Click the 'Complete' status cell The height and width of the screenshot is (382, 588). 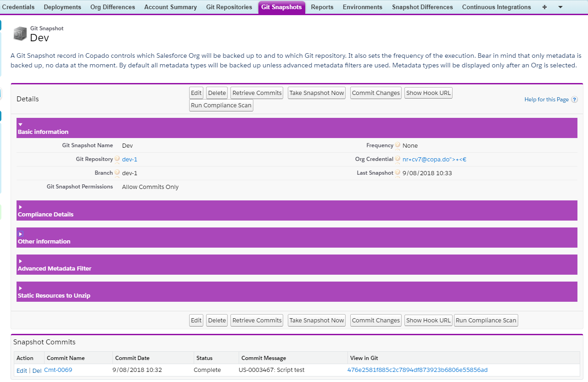[x=207, y=370]
